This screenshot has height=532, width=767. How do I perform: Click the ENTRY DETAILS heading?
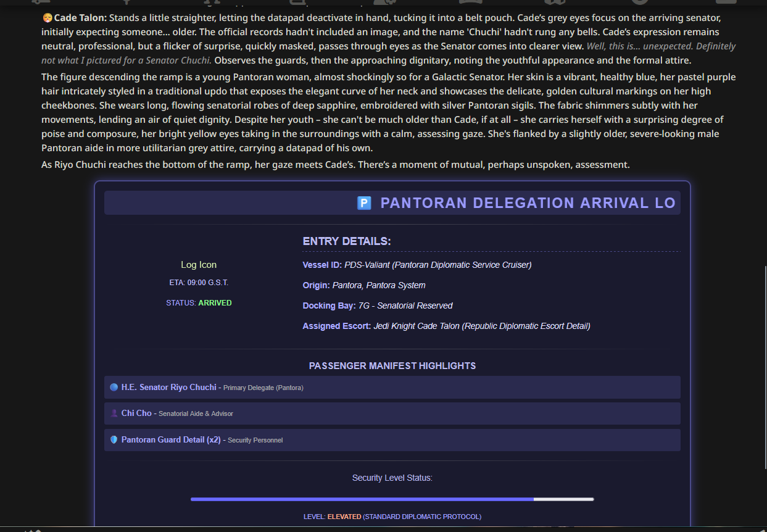347,241
